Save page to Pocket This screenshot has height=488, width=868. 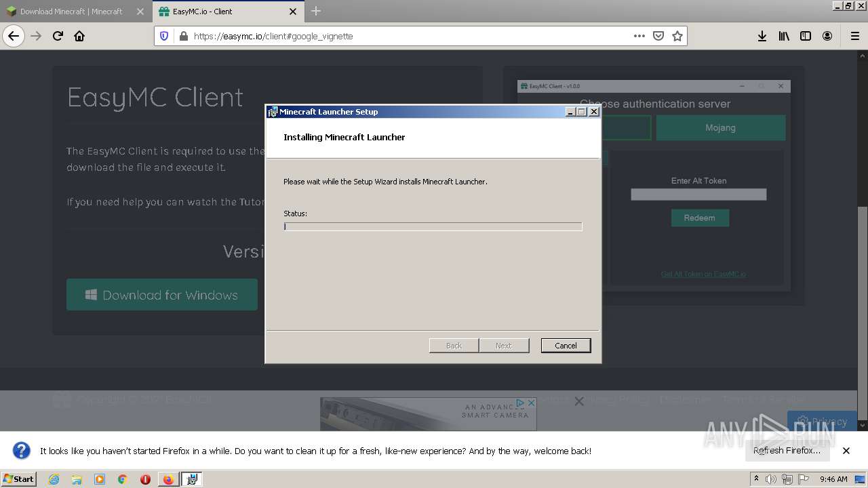[658, 36]
